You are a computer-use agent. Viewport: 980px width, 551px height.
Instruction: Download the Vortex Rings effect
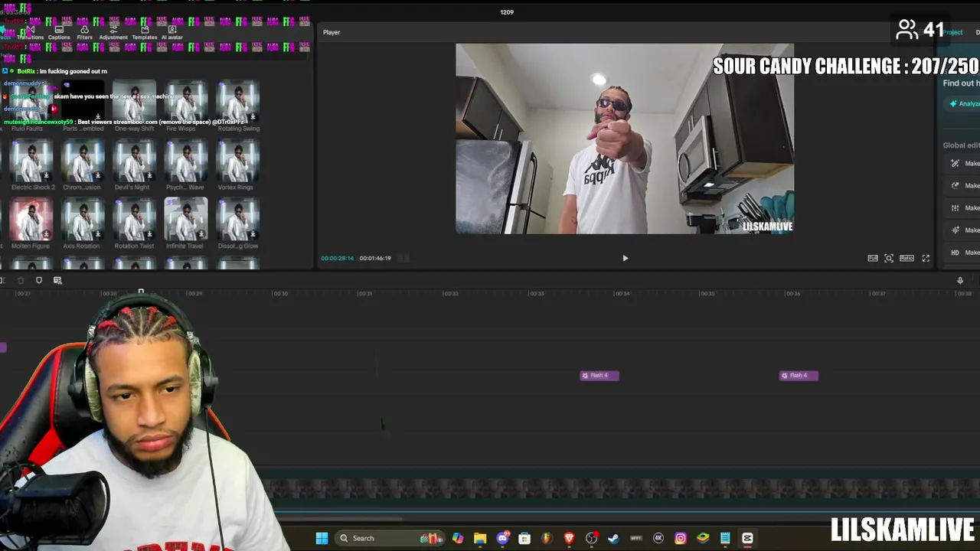point(253,176)
